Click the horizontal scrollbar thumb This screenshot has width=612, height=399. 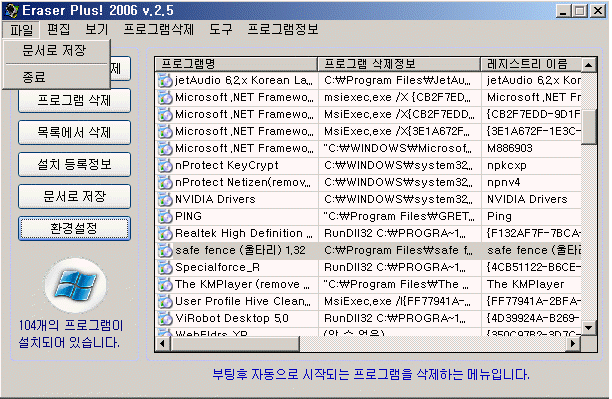click(x=235, y=344)
